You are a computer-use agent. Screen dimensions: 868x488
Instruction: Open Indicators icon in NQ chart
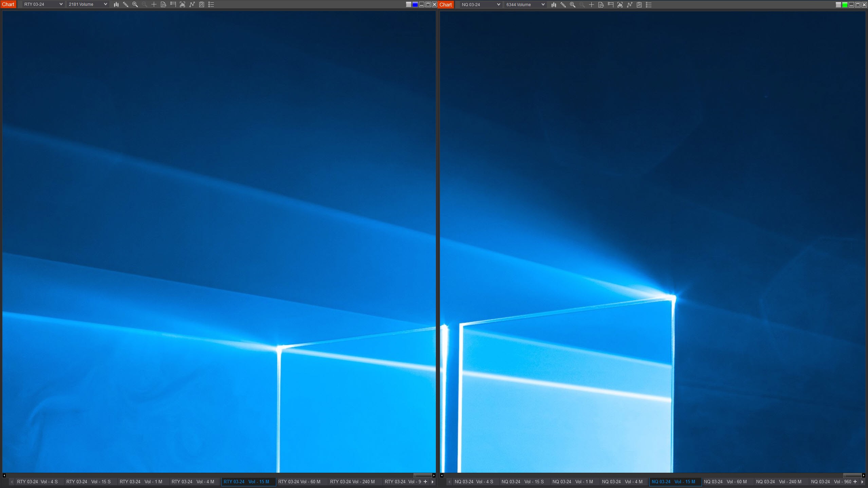tap(620, 5)
